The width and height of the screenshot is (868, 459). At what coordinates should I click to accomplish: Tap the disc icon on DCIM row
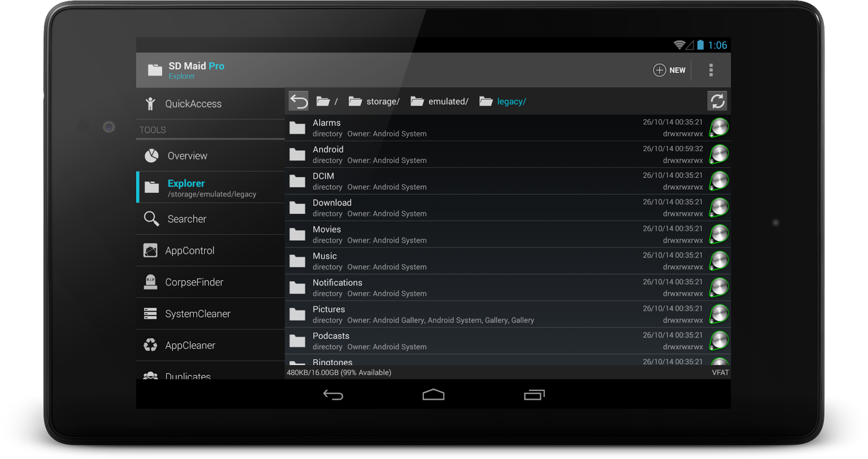tap(719, 181)
